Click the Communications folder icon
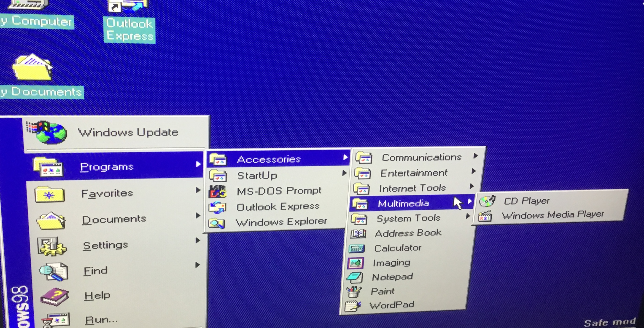Viewport: 644px width, 328px height. 364,158
